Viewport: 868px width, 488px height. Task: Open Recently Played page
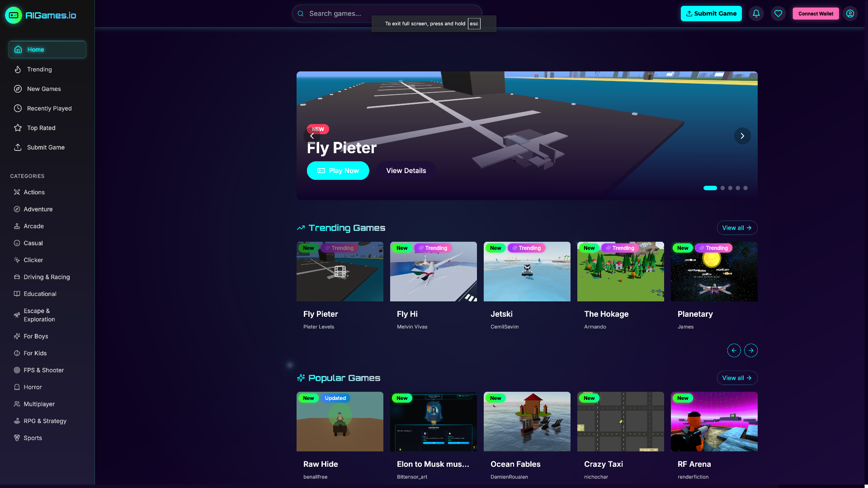[x=47, y=108]
